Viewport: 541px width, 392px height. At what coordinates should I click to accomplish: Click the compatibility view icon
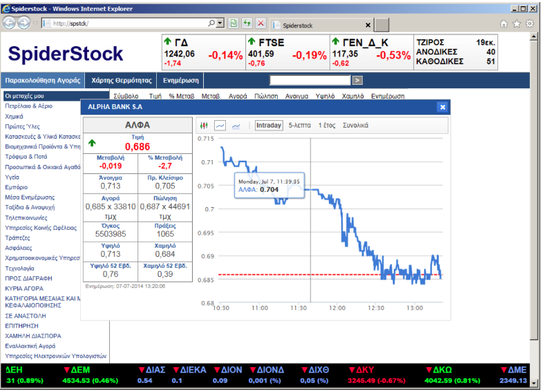tap(234, 23)
